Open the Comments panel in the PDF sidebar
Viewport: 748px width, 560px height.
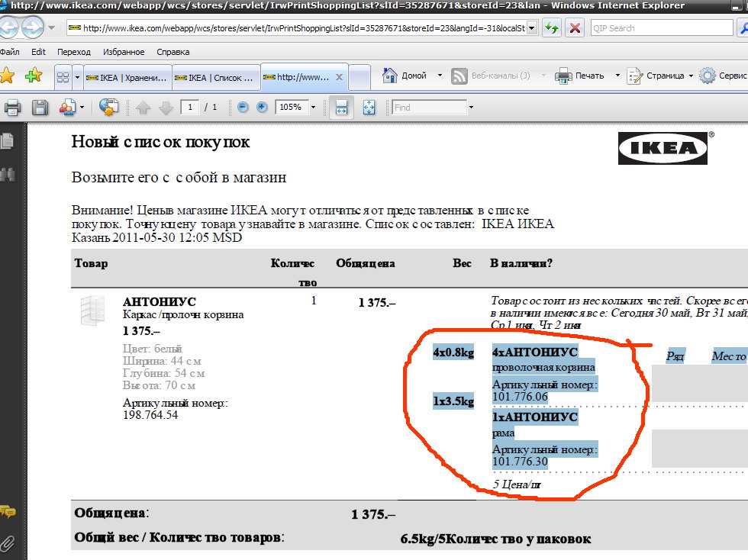[8, 512]
